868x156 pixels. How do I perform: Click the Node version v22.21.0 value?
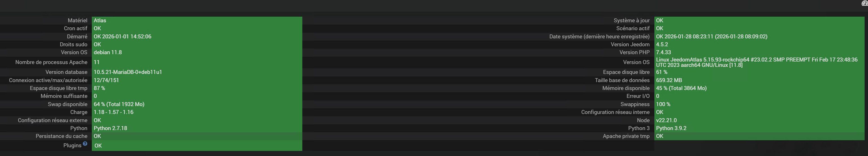pyautogui.click(x=666, y=120)
